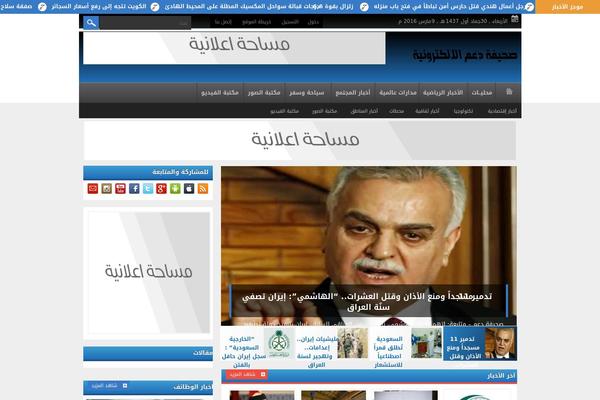Open the Instagram social icon

pyautogui.click(x=107, y=189)
